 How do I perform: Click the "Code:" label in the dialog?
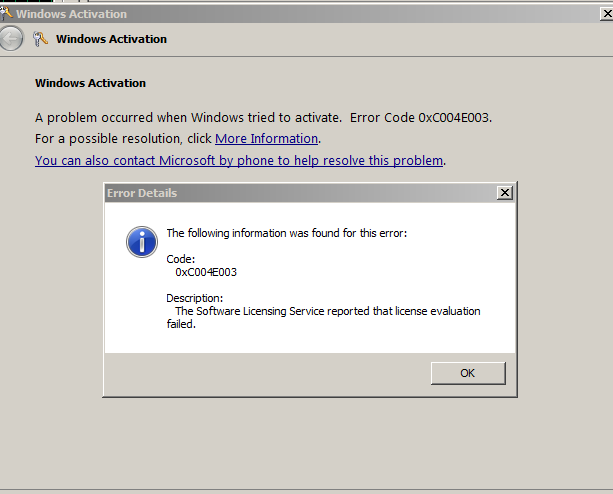click(180, 259)
